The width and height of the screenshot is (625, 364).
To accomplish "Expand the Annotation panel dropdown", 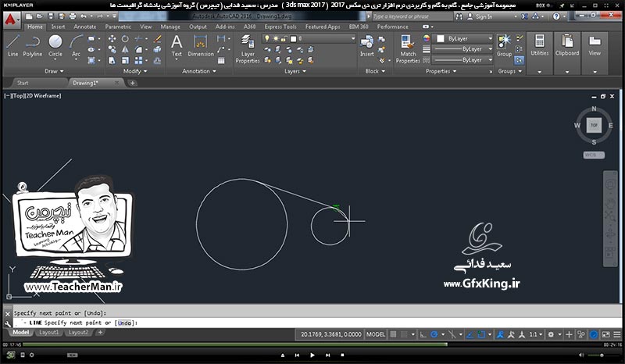I will click(x=199, y=71).
